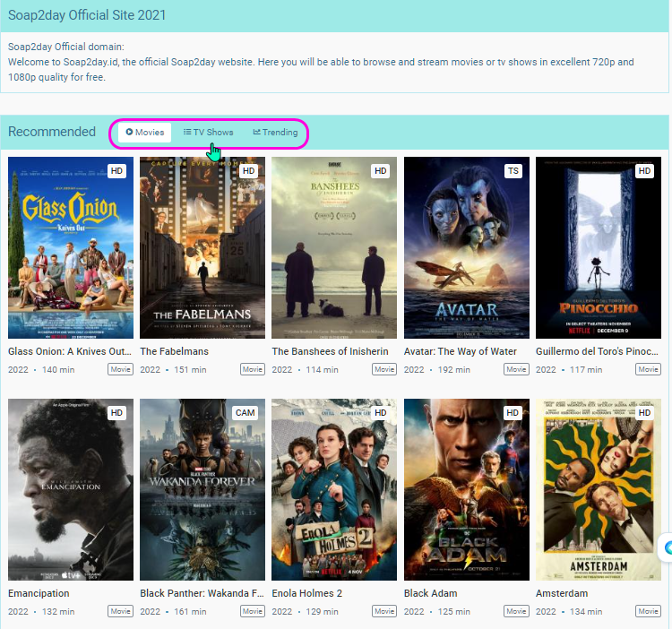The height and width of the screenshot is (629, 672).
Task: Click the Soap2day Official Site 2021 heading
Action: tap(87, 15)
